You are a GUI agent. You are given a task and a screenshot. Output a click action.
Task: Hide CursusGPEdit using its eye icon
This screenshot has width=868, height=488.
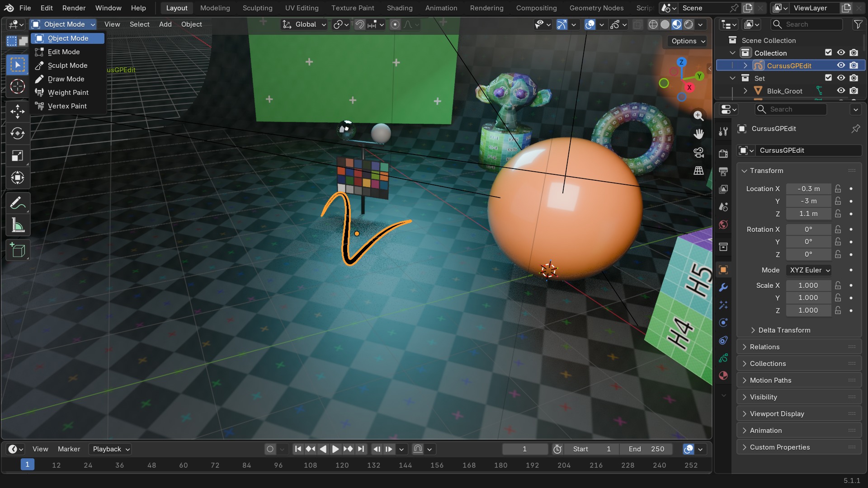click(x=841, y=66)
